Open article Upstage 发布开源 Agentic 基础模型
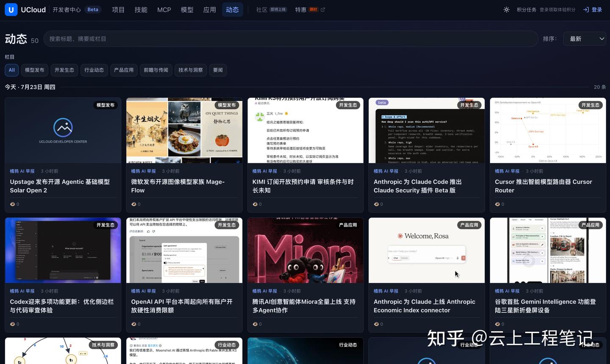This screenshot has height=364, width=610. pyautogui.click(x=60, y=186)
